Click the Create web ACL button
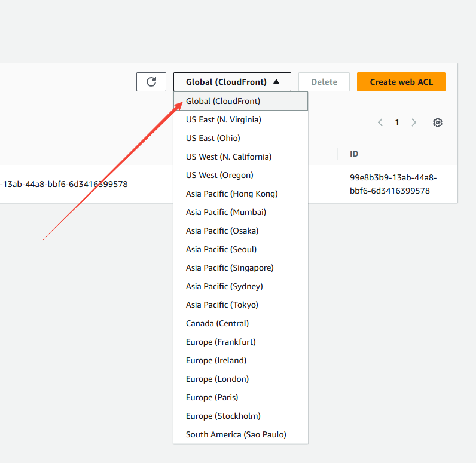Viewport: 476px width, 463px height. [x=401, y=82]
